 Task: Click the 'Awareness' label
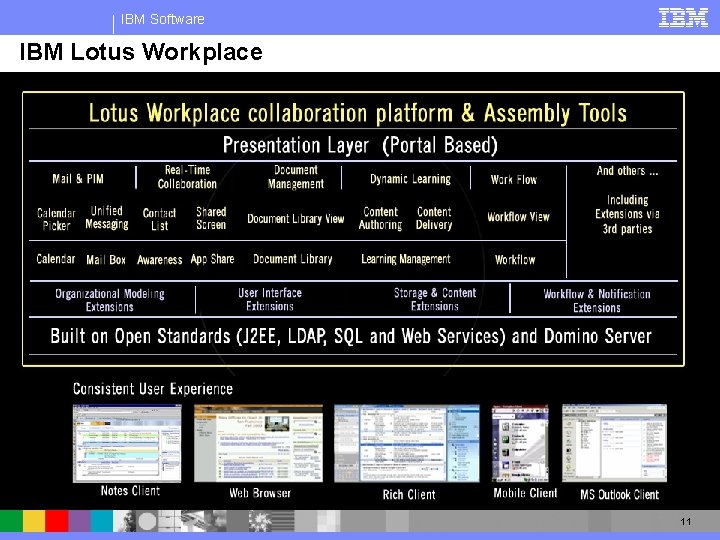[159, 260]
